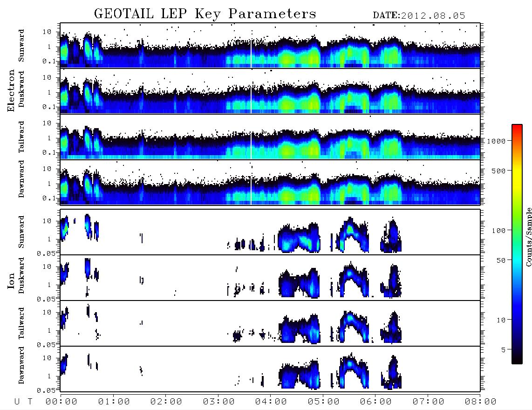The image size is (532, 410).
Task: Click the 'Sunward' label of the Electron group
Action: (21, 46)
